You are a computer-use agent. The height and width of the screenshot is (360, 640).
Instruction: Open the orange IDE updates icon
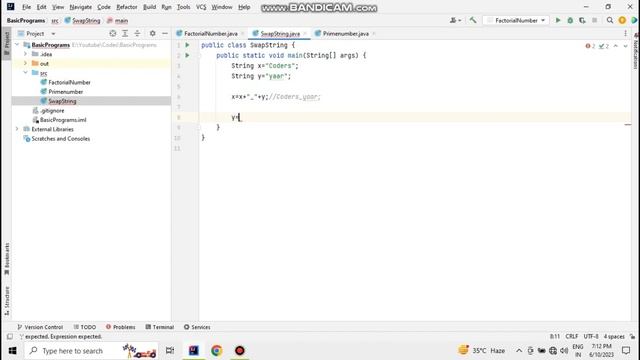click(x=622, y=20)
